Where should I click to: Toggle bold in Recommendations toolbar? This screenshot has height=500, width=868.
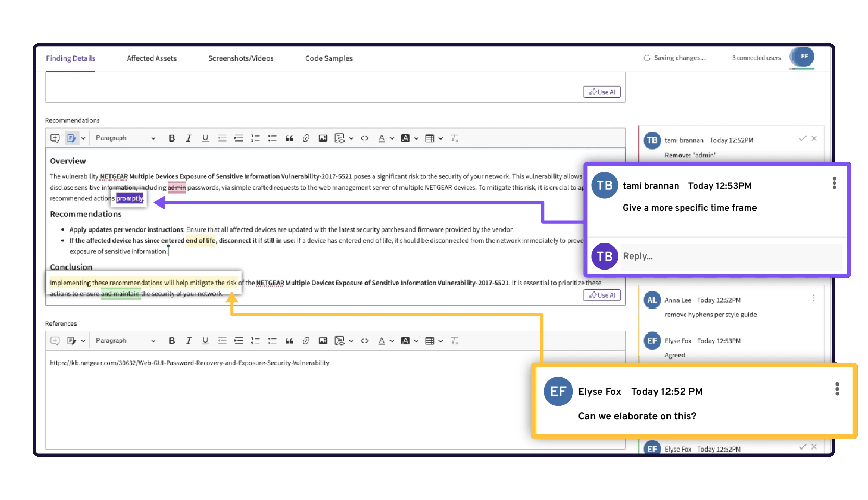tap(172, 138)
